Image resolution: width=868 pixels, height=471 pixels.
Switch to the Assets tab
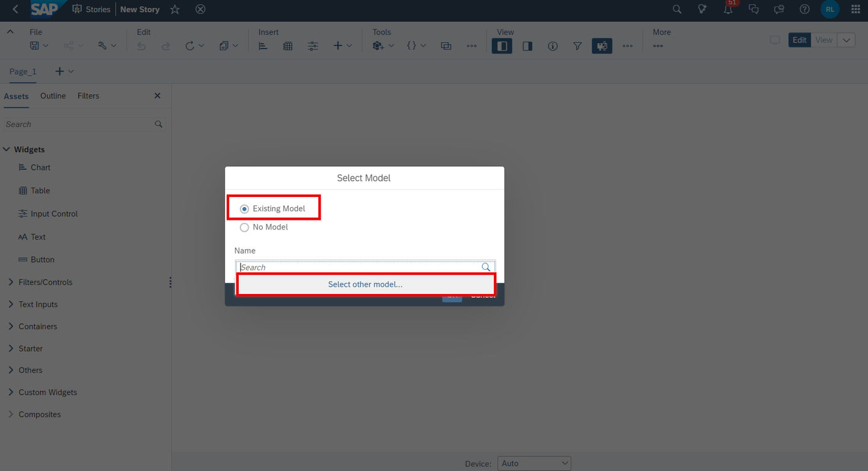coord(16,96)
